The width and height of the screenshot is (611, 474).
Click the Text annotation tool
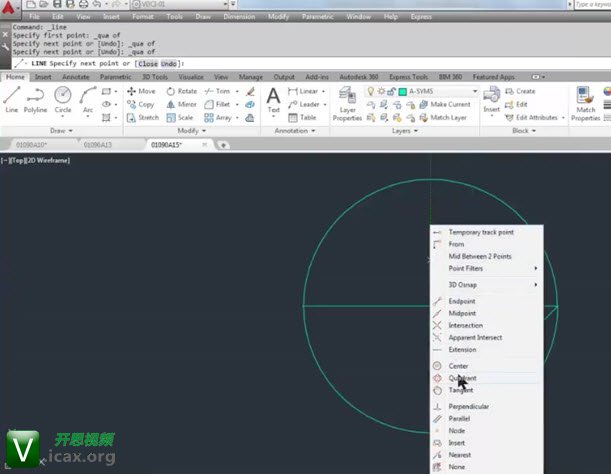pyautogui.click(x=274, y=100)
